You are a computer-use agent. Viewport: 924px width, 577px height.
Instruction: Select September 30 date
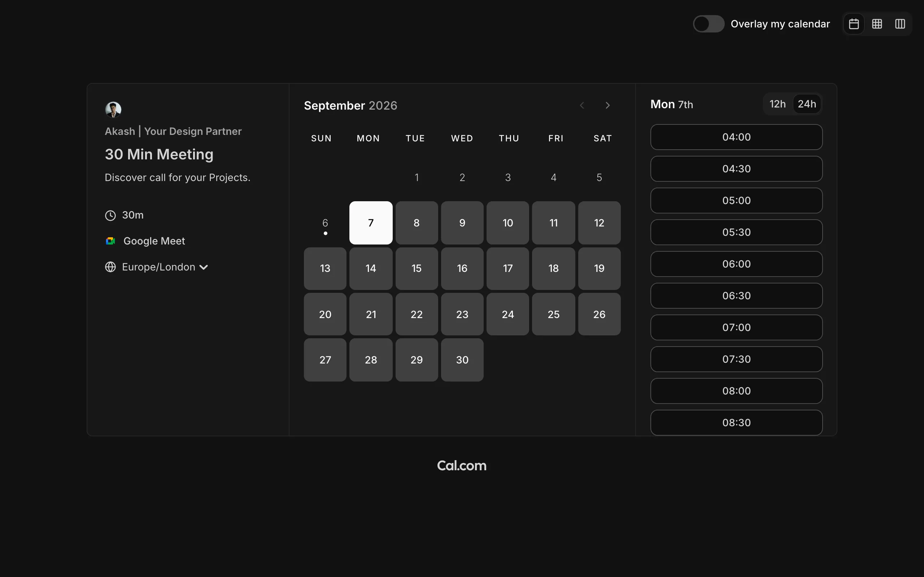coord(462,360)
